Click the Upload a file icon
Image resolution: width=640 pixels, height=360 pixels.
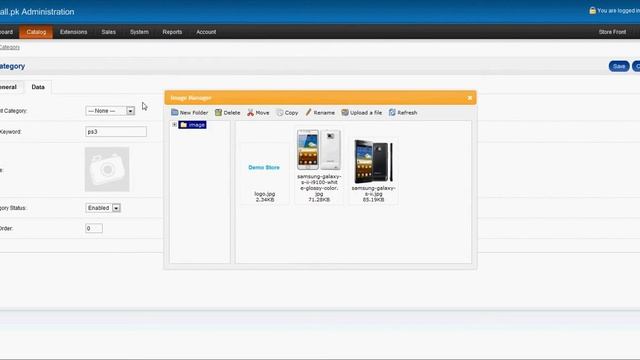(345, 112)
